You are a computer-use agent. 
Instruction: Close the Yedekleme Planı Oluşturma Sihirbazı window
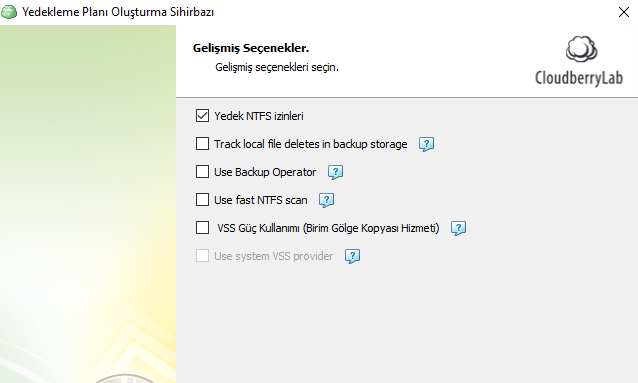tap(624, 12)
